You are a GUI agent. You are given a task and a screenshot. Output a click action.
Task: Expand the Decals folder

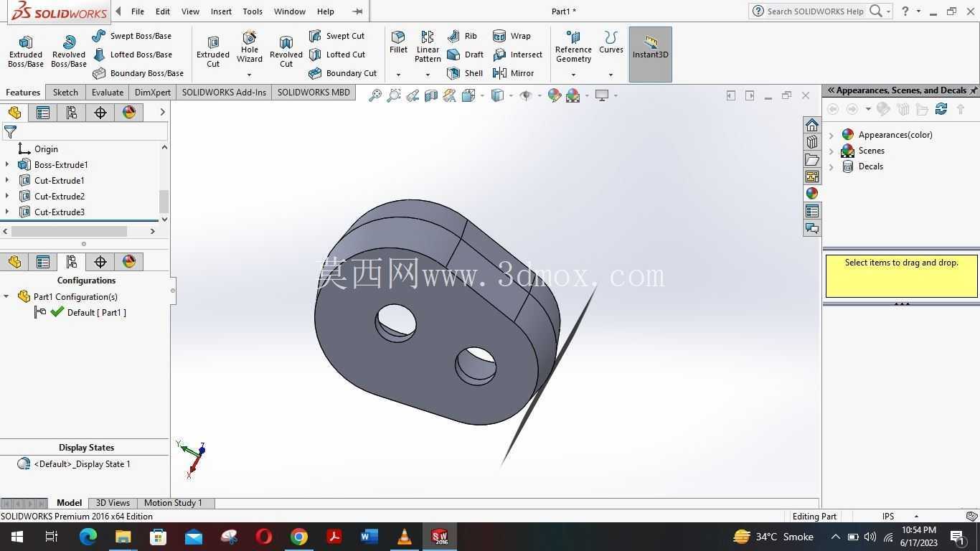(831, 166)
